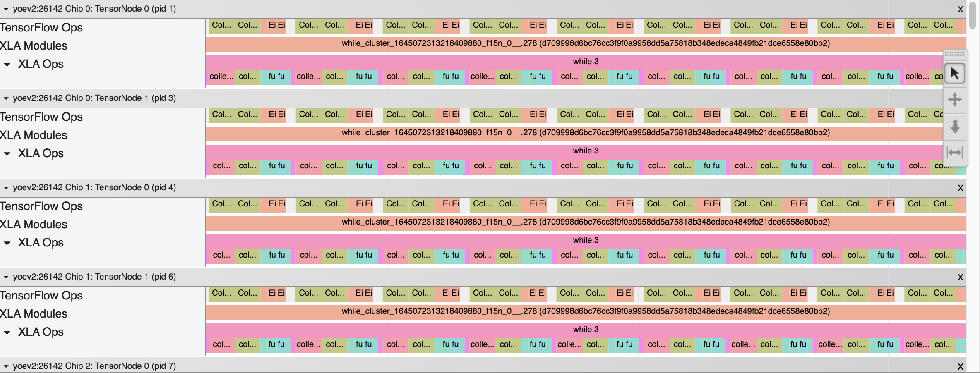Select the pointer selection tool

coord(955,74)
